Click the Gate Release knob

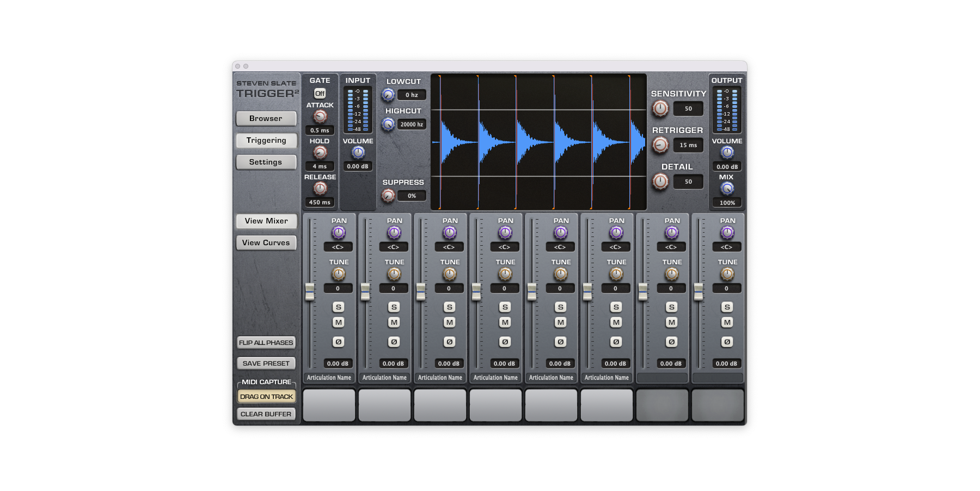320,189
